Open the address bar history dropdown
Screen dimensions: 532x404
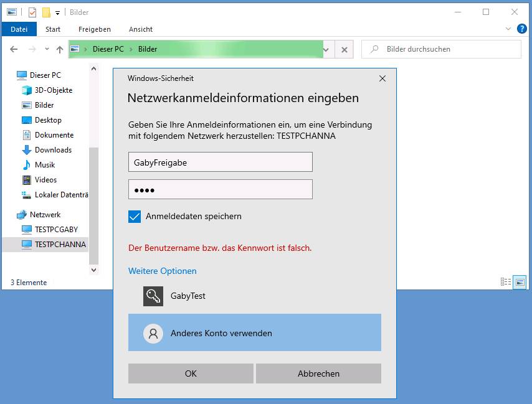(326, 49)
